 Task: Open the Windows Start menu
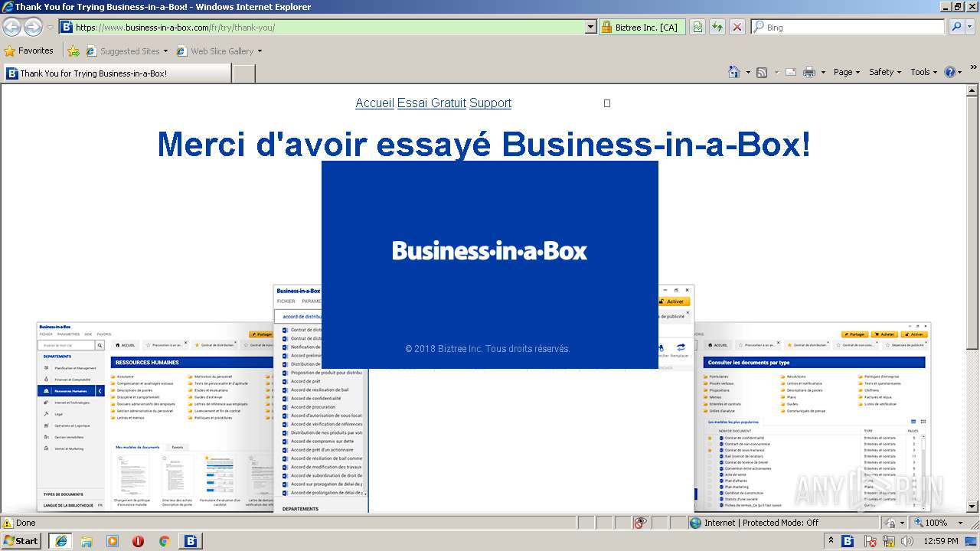pos(21,540)
